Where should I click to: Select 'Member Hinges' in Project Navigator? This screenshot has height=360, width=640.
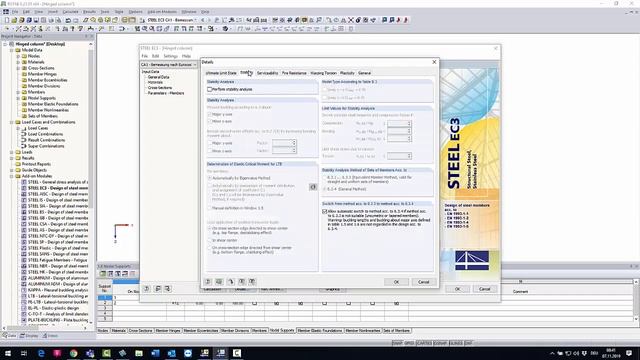click(42, 74)
